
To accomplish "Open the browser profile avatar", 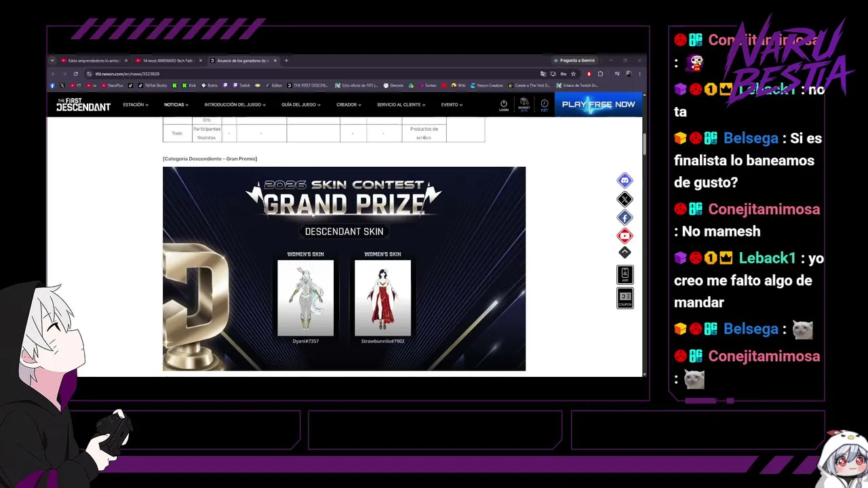I will tap(629, 74).
